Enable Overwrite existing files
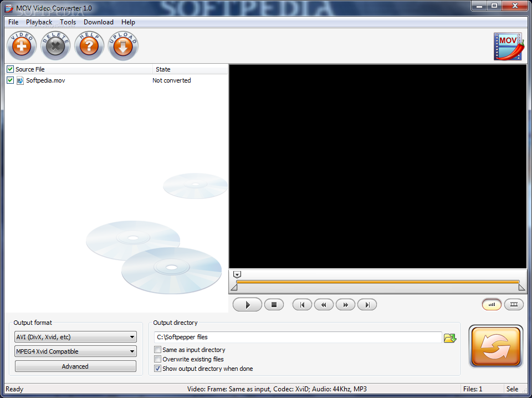This screenshot has width=532, height=398. [158, 359]
